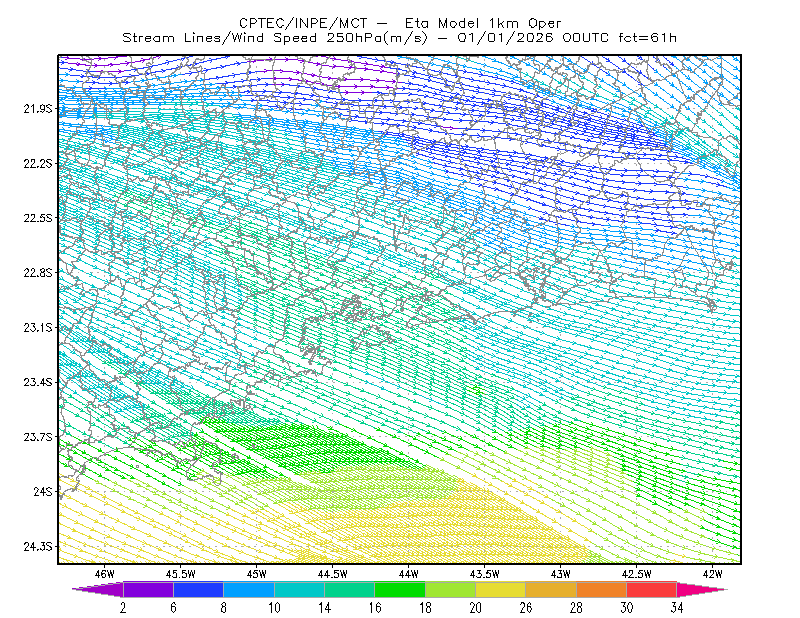The height and width of the screenshot is (618, 800).
Task: Click the 44W longitude axis label
Action: click(409, 574)
